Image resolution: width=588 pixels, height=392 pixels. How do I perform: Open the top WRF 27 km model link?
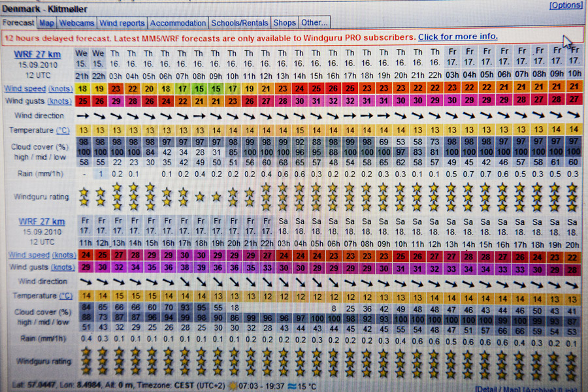39,55
